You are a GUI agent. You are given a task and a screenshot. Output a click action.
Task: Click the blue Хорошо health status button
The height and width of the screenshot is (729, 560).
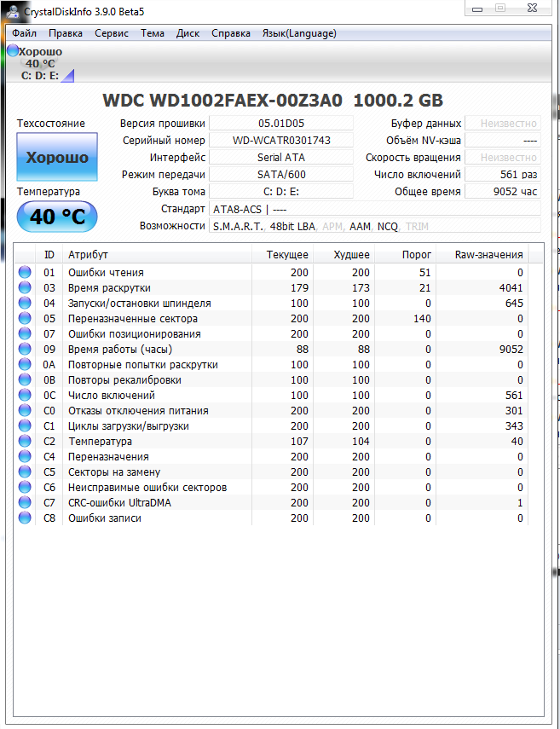57,158
